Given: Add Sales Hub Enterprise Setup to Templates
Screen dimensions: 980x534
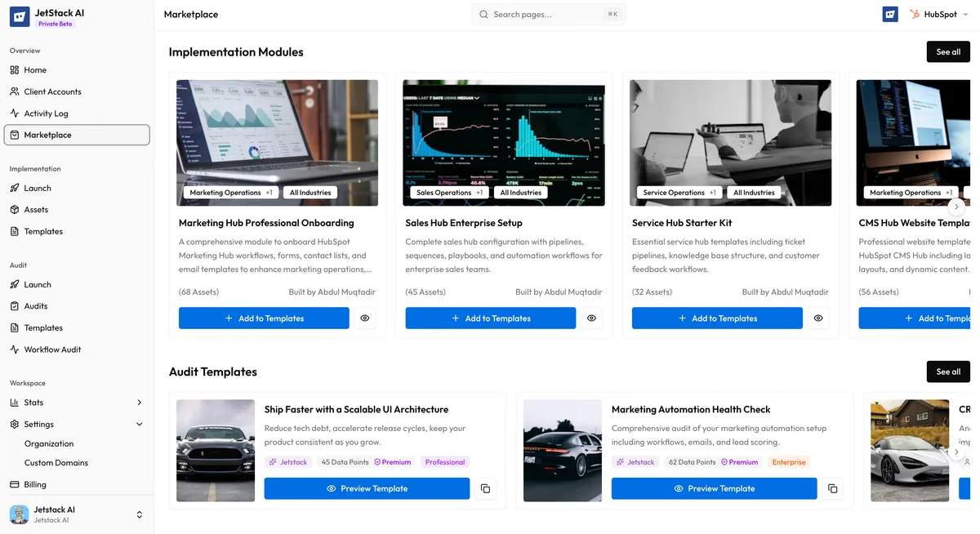Looking at the screenshot, I should pyautogui.click(x=490, y=318).
